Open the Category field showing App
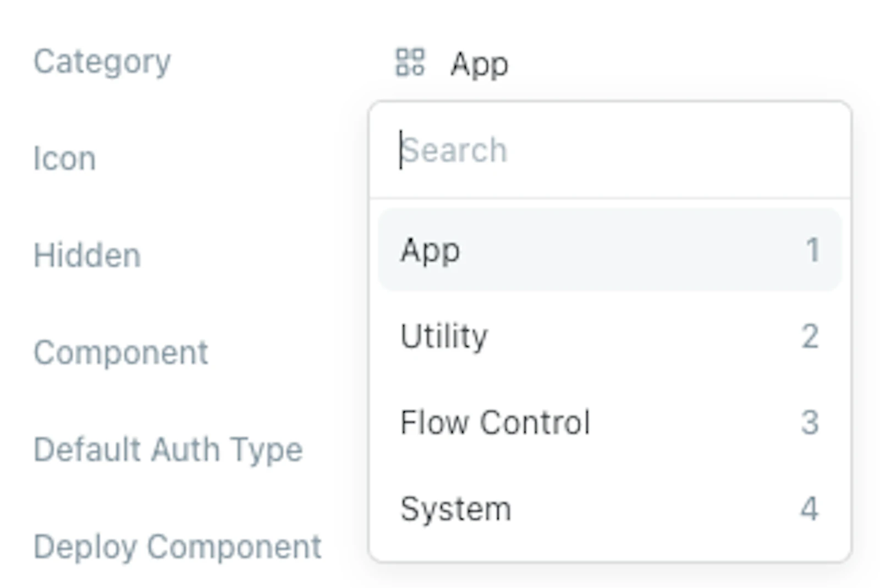 click(x=452, y=63)
